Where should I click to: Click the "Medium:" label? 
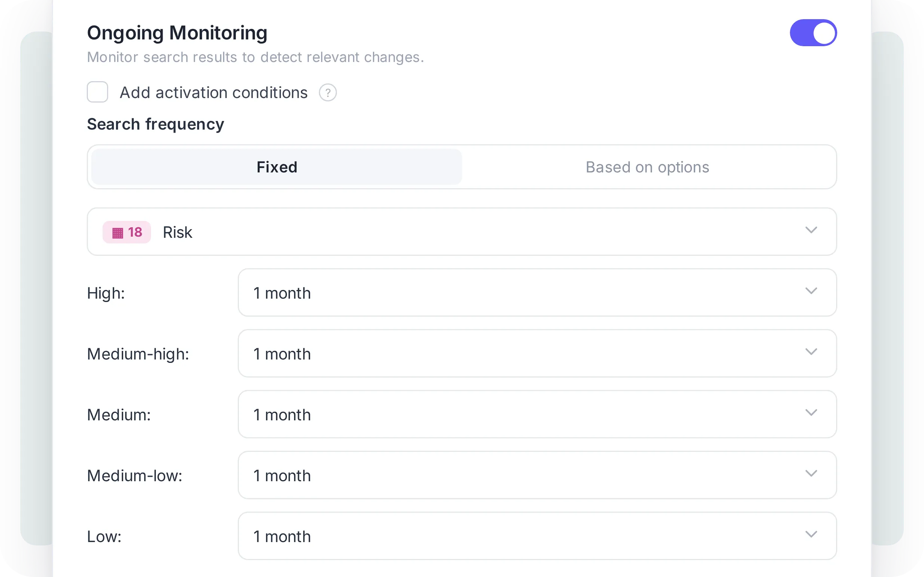click(x=119, y=415)
